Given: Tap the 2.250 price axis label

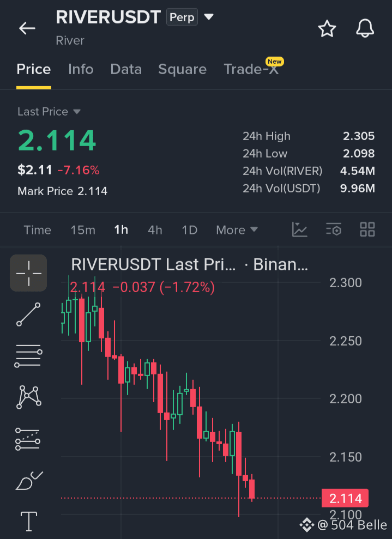Looking at the screenshot, I should (346, 341).
